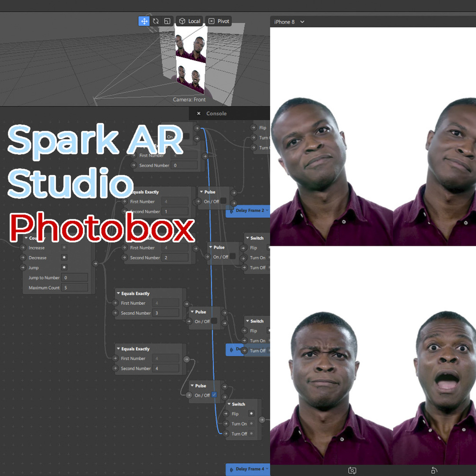
Task: Click the Counter Increase trigger dot
Action: (x=64, y=247)
